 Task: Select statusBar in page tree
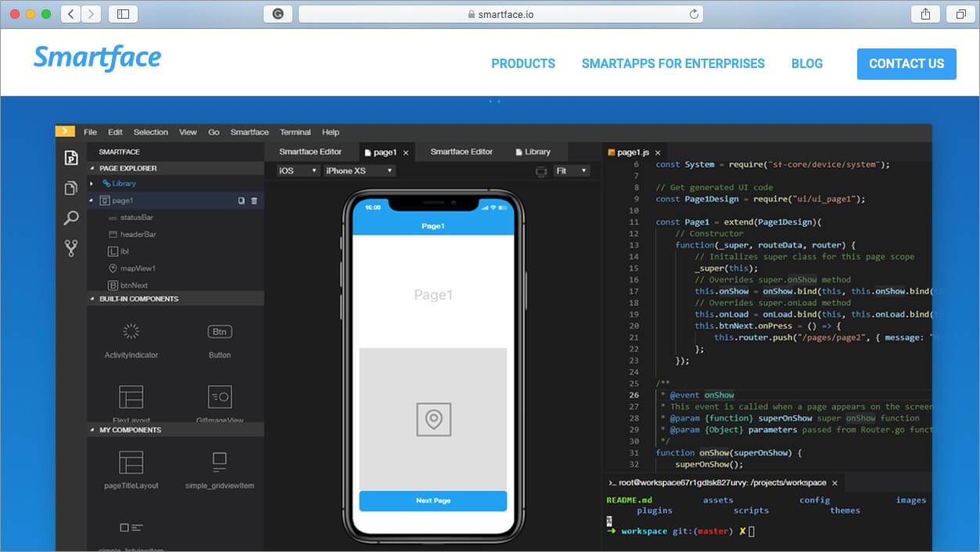[x=135, y=217]
